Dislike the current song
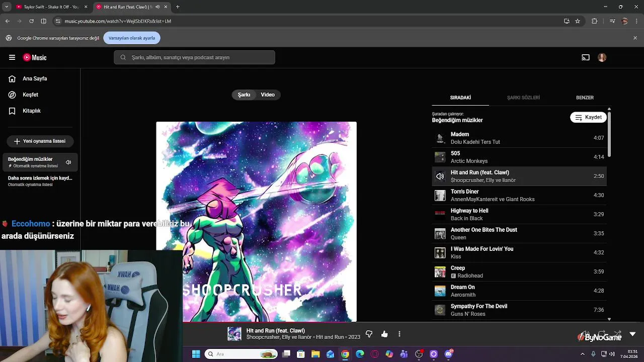 [369, 334]
